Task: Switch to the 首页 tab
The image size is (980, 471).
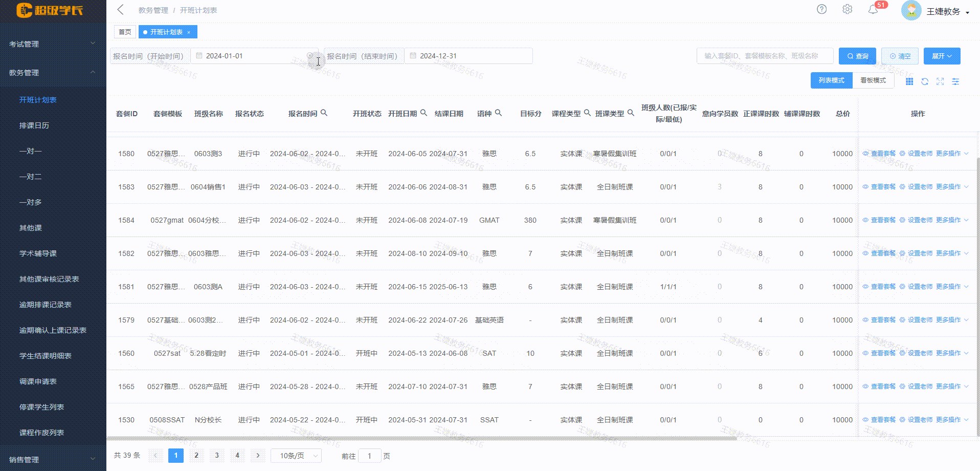Action: pyautogui.click(x=124, y=31)
